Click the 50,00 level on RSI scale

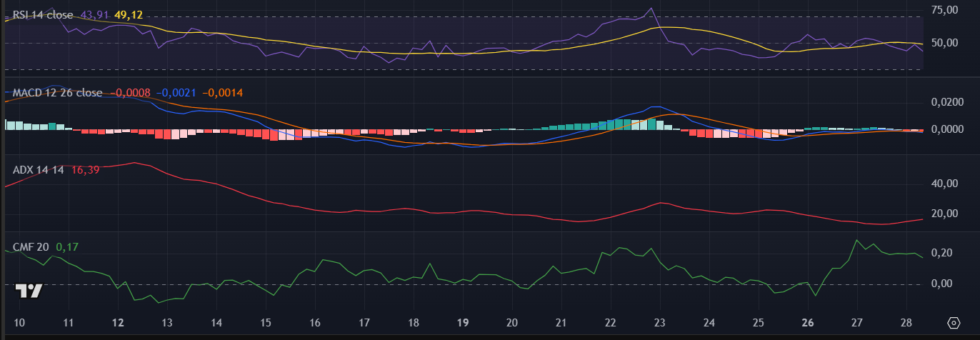pos(944,43)
